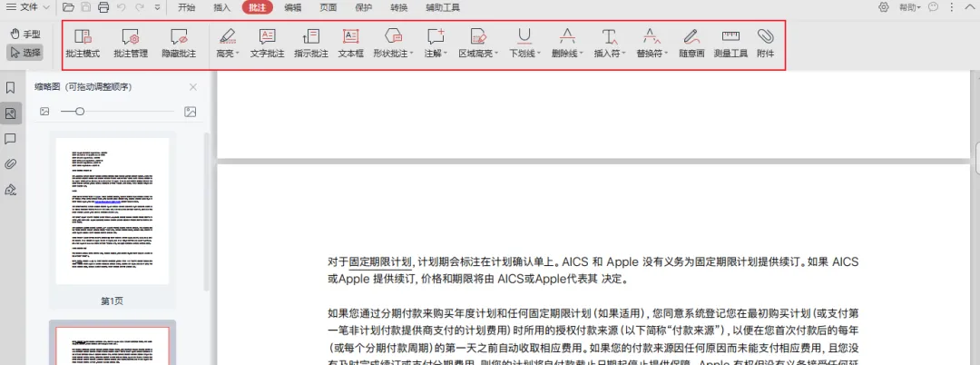This screenshot has height=365, width=980.
Task: Click the large thumbnail size icon
Action: click(x=191, y=112)
